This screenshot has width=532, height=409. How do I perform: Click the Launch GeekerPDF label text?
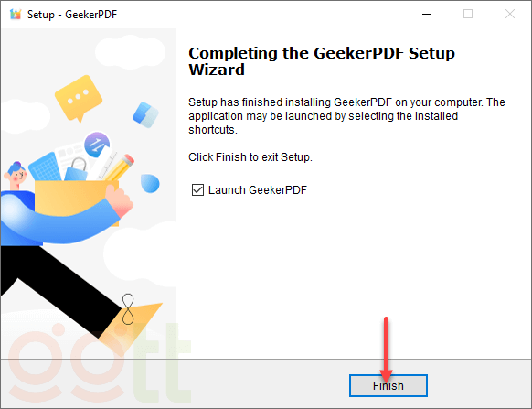point(258,190)
